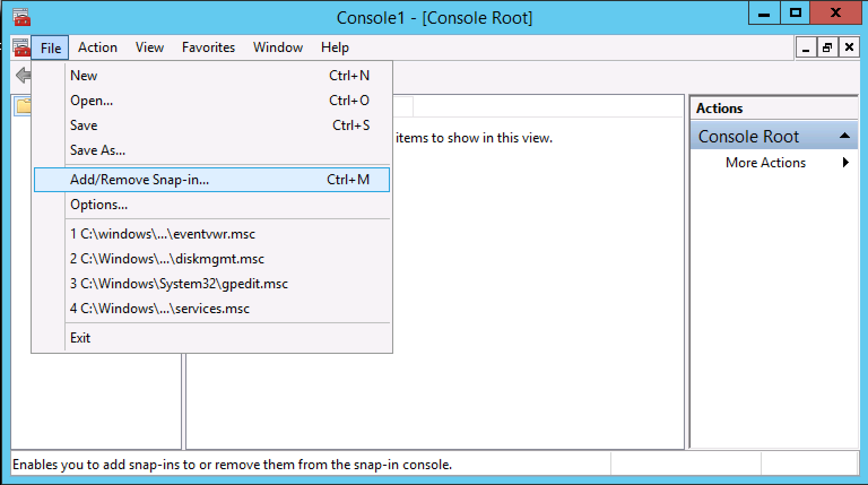The image size is (868, 485).
Task: Click the MMC console icon in title bar
Action: tap(21, 17)
